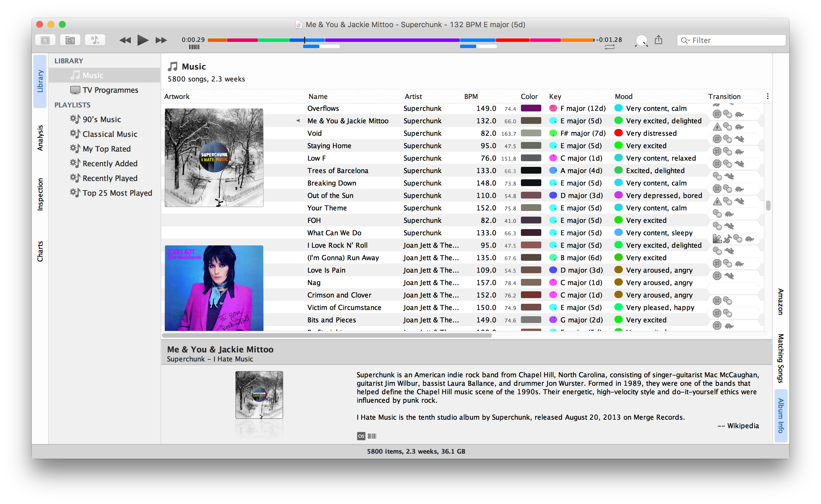Image resolution: width=821 pixels, height=504 pixels.
Task: Open the Analysis side tab
Action: pyautogui.click(x=40, y=138)
